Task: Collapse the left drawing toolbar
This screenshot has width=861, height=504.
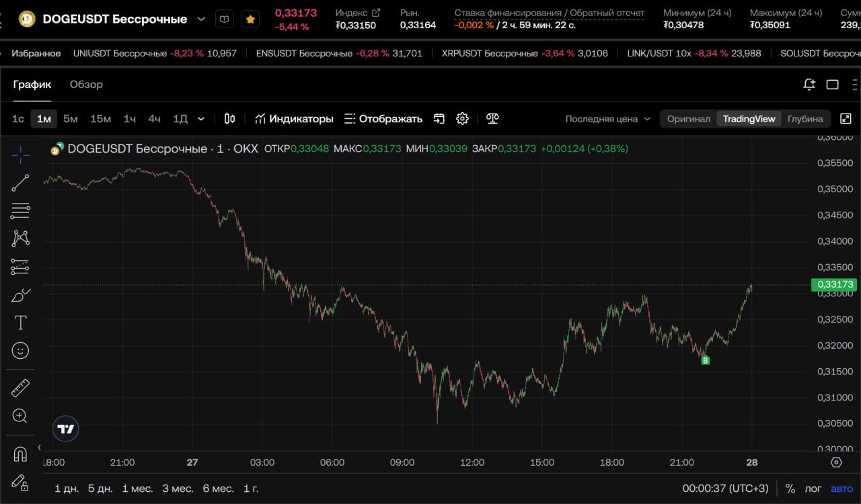Action: click(39, 448)
